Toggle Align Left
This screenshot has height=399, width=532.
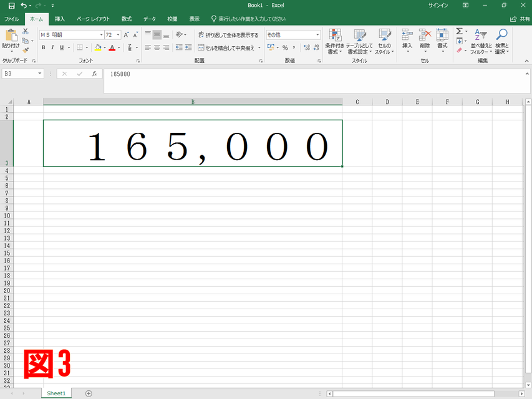click(148, 47)
